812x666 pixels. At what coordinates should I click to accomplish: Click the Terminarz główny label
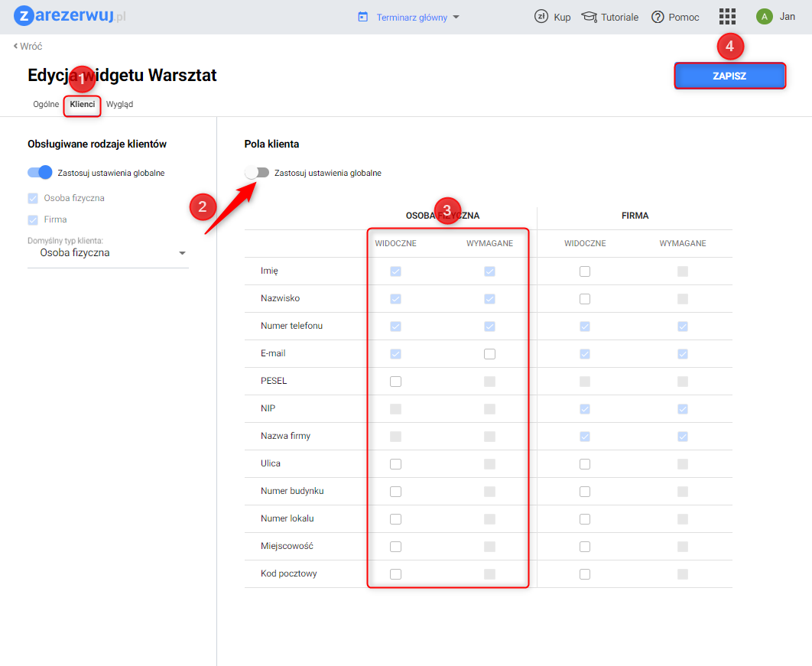[411, 17]
